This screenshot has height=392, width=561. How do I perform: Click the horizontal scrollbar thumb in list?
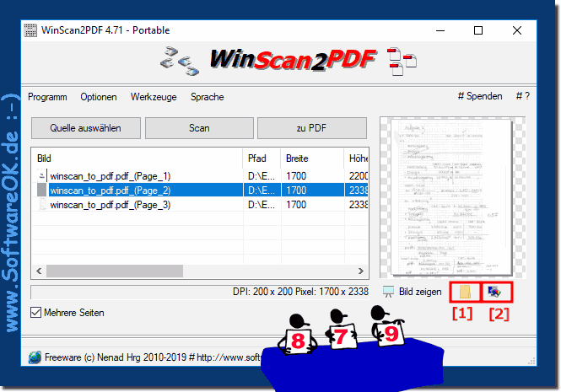(x=115, y=271)
